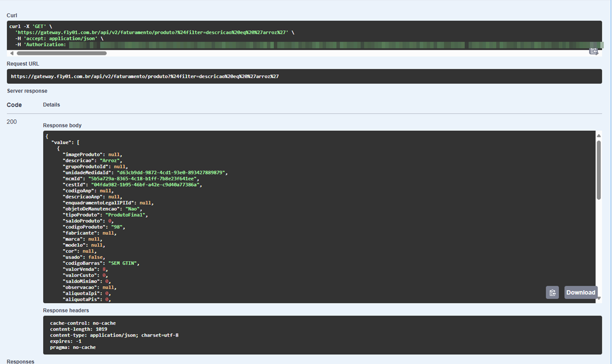The height and width of the screenshot is (364, 612).
Task: Click the Server response heading
Action: 27,91
